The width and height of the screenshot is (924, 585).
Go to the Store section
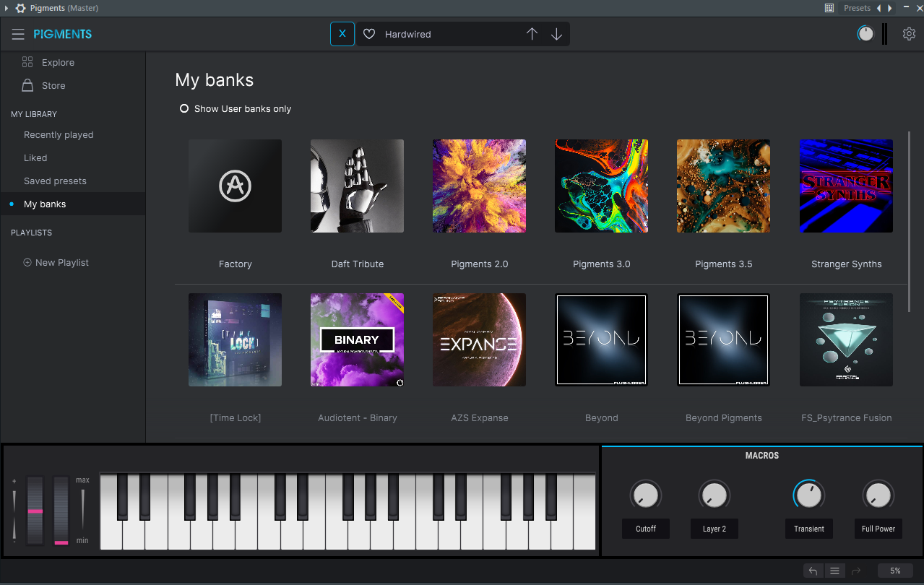[x=53, y=86]
